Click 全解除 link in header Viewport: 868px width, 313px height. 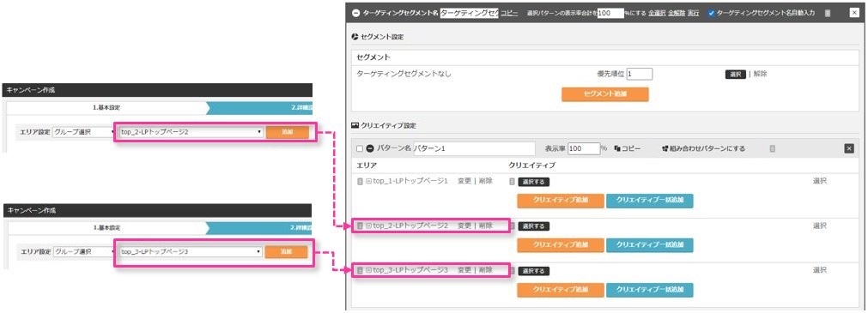(676, 13)
